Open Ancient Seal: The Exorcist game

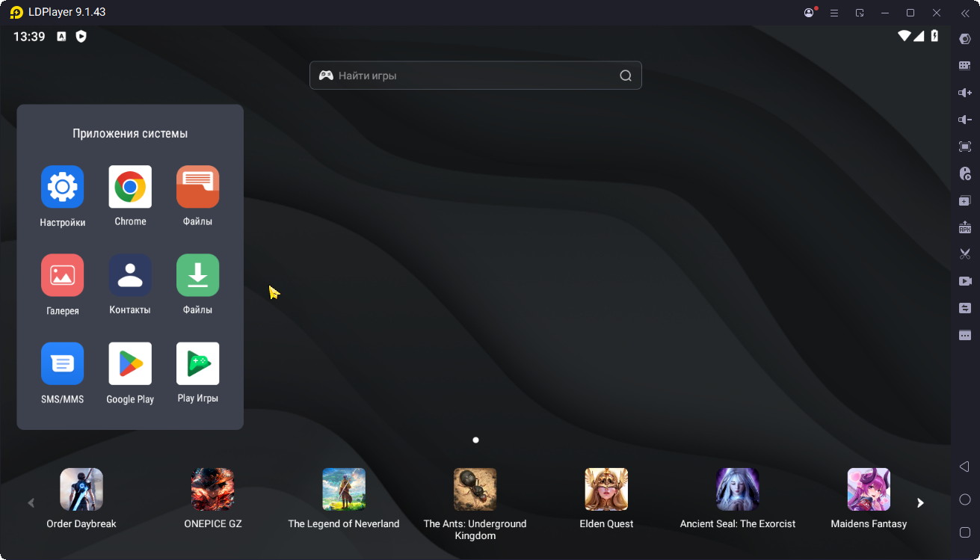(x=738, y=490)
